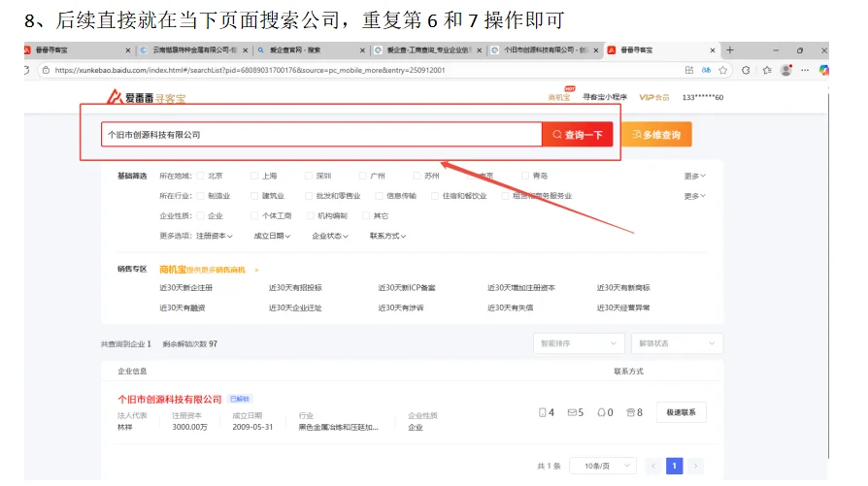Add page to favorites with star icon
The height and width of the screenshot is (486, 868).
[x=723, y=70]
